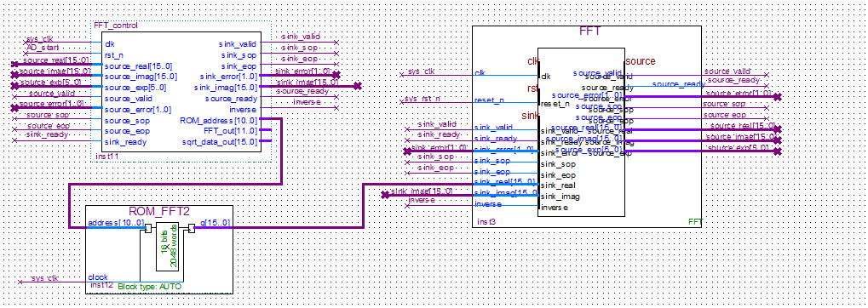Select the ROM_FFT2 block title
The height and width of the screenshot is (308, 868).
159,211
